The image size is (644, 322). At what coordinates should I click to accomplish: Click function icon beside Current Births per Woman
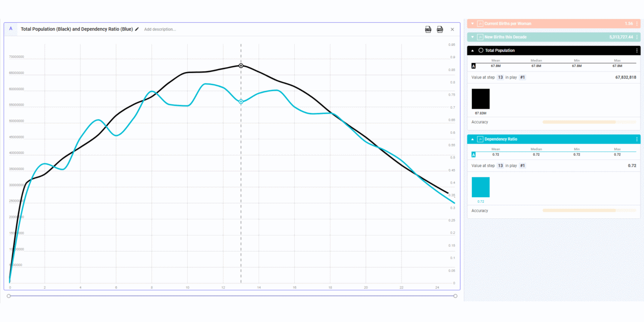tap(480, 24)
